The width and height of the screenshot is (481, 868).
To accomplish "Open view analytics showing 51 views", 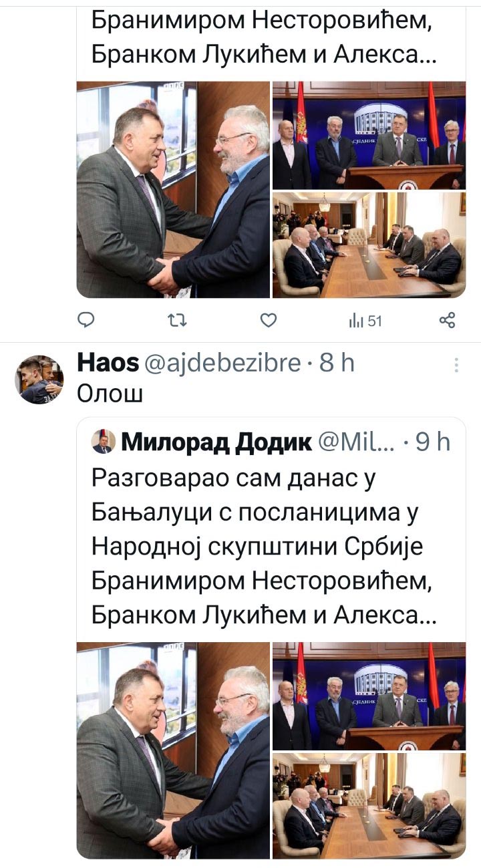I will tap(365, 321).
